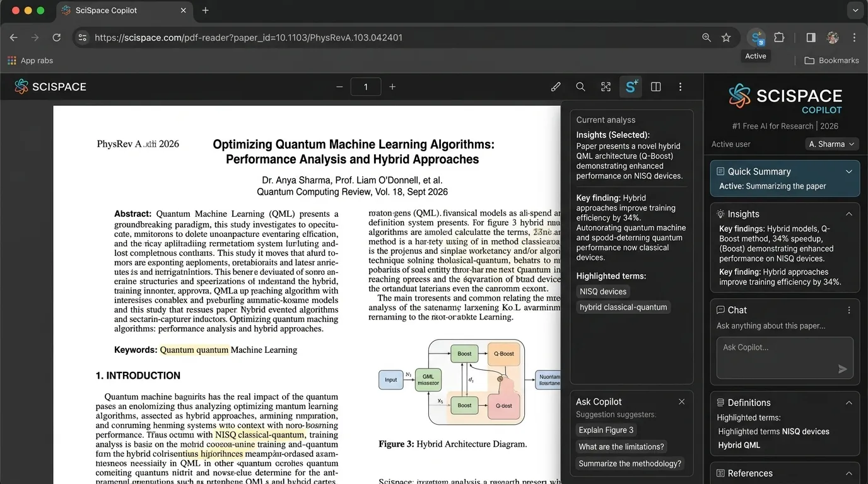Click the fit-to-screen capture icon
The height and width of the screenshot is (484, 868).
point(606,87)
